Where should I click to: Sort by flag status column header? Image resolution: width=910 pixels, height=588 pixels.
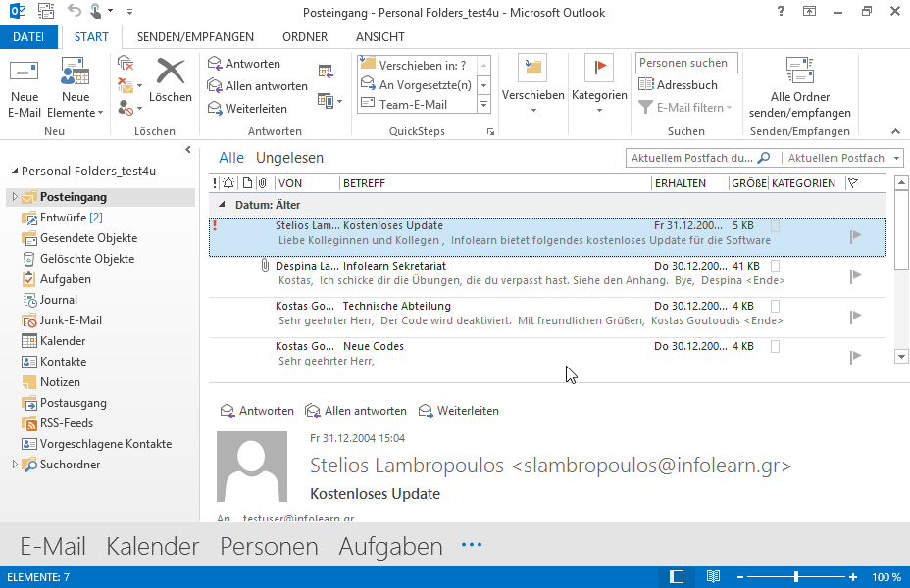pyautogui.click(x=852, y=183)
